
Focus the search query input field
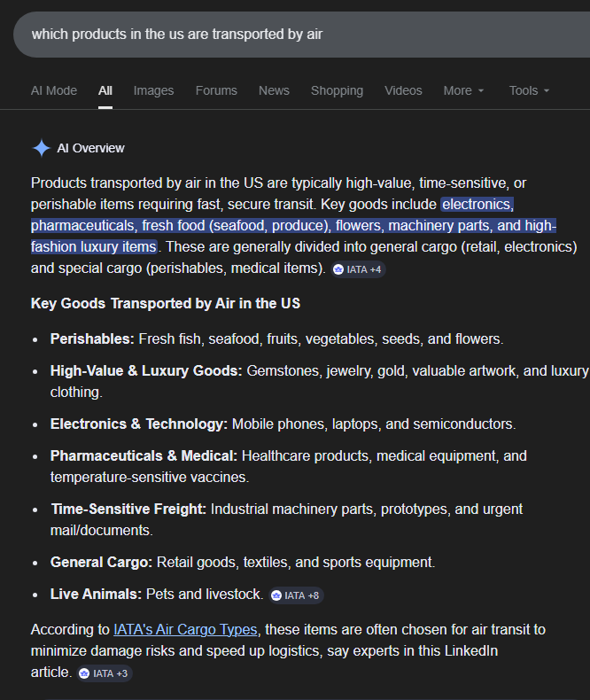pos(302,35)
